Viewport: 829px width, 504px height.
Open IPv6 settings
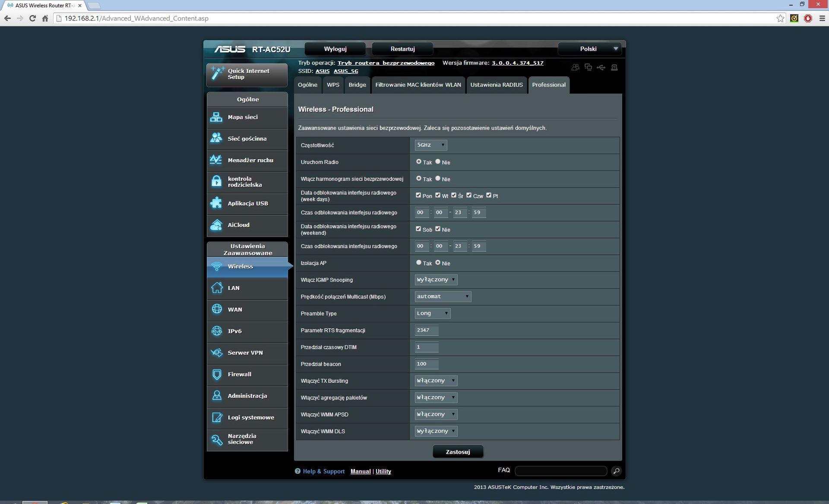click(x=247, y=331)
